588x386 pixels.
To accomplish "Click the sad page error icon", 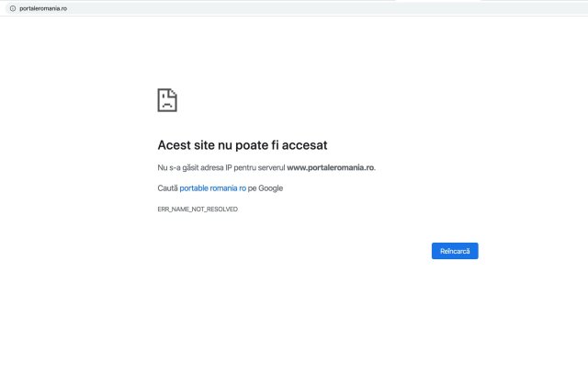I will click(167, 100).
